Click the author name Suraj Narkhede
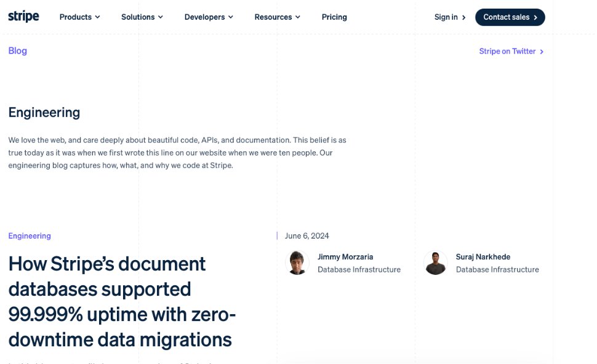The image size is (597, 364). tap(483, 257)
